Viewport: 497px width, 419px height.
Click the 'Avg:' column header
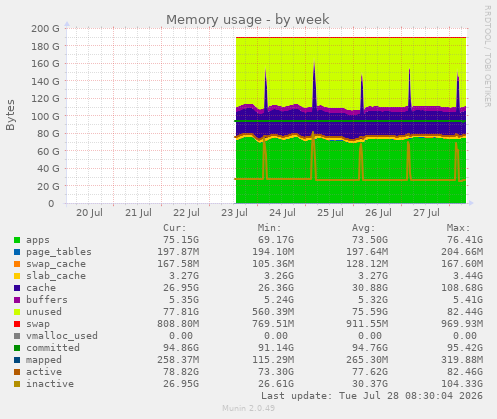click(364, 228)
